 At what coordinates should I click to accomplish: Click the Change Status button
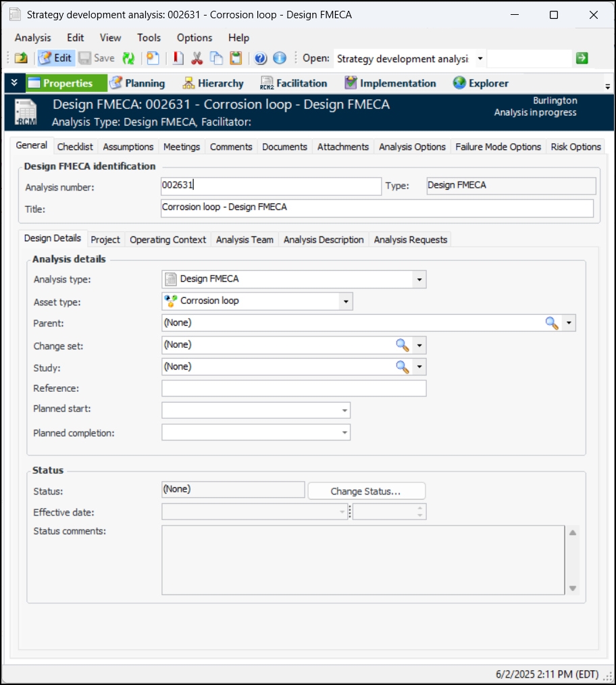[366, 491]
